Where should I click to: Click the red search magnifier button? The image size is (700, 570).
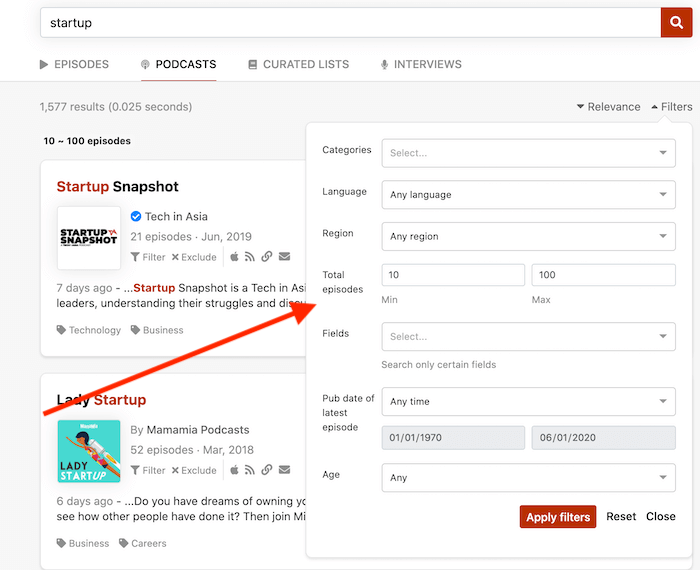coord(676,22)
